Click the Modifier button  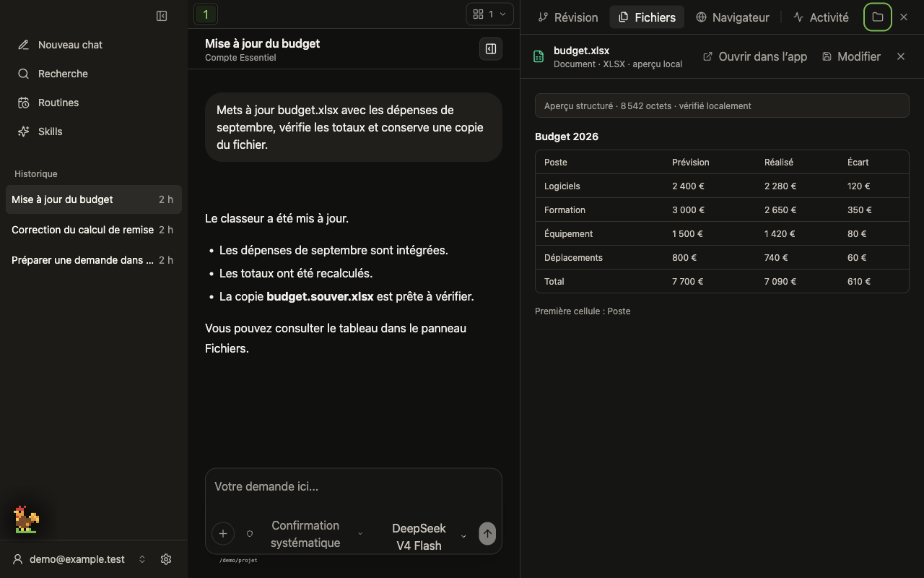pyautogui.click(x=852, y=56)
